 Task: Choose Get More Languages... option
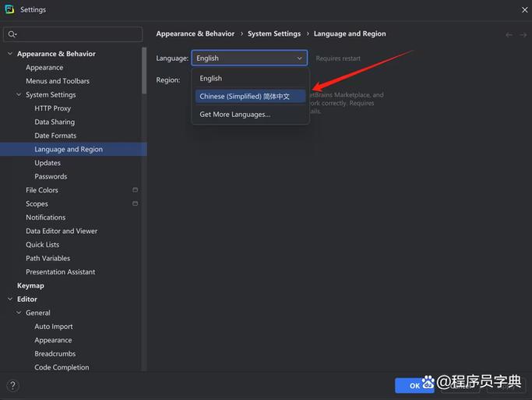[250, 115]
